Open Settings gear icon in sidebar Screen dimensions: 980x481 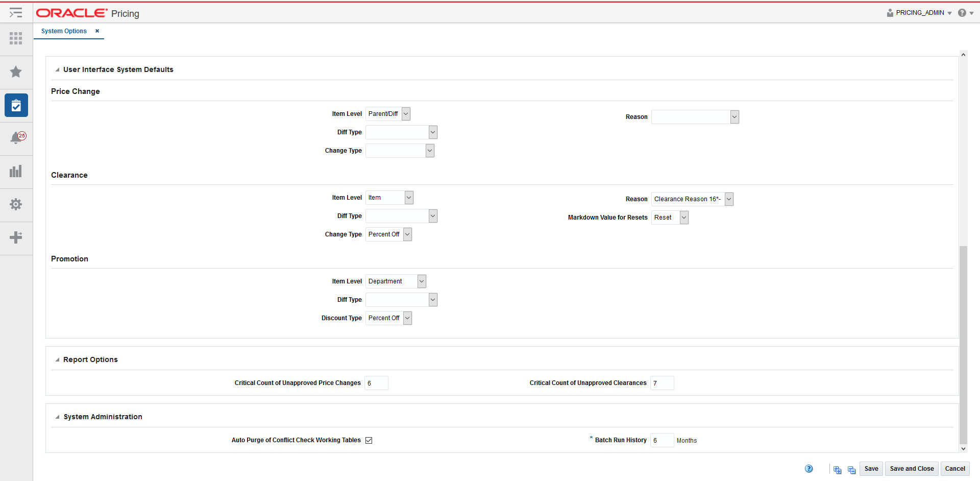click(x=16, y=204)
